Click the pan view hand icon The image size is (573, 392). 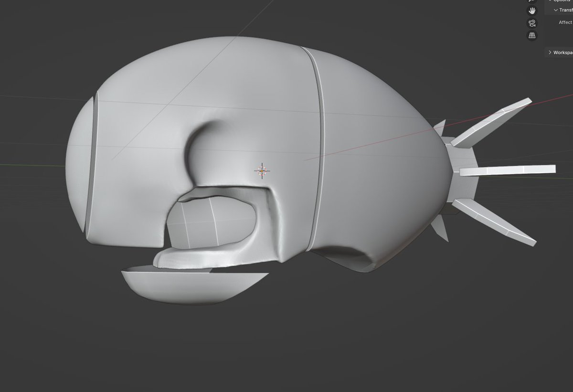(x=531, y=11)
